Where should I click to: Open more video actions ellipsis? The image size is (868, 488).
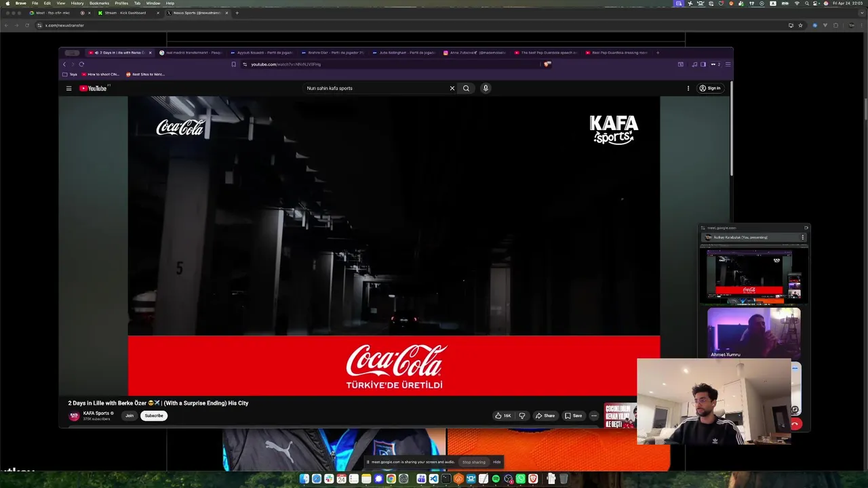(594, 415)
